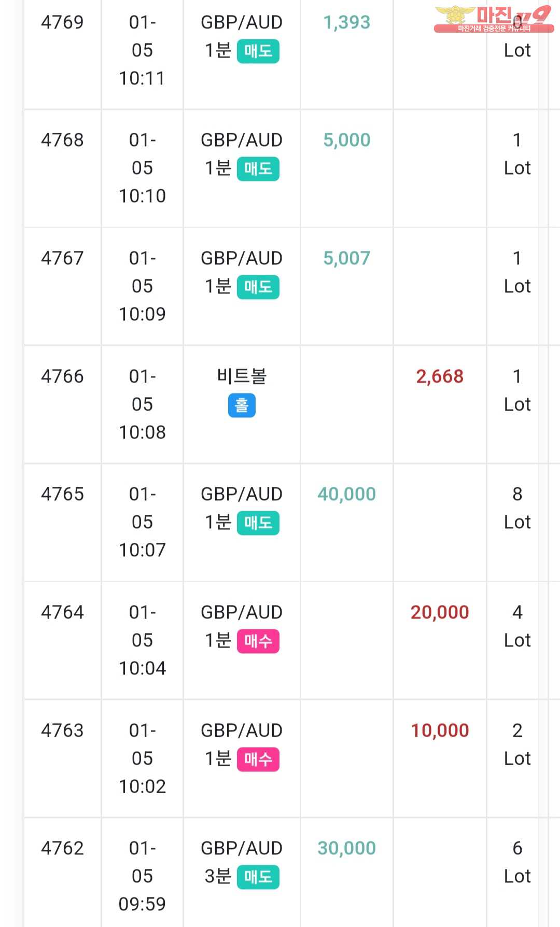Click the 01-05 10:02 timestamp
The image size is (560, 927).
click(x=142, y=759)
